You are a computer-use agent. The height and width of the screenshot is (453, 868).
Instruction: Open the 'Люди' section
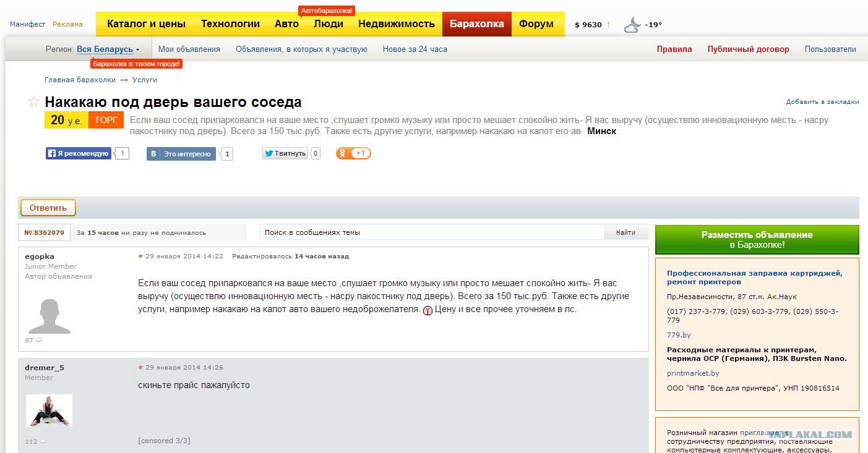[329, 24]
